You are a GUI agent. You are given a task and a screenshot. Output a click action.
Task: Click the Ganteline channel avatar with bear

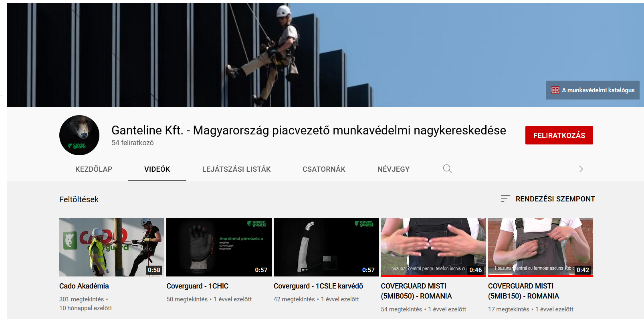[x=79, y=135]
